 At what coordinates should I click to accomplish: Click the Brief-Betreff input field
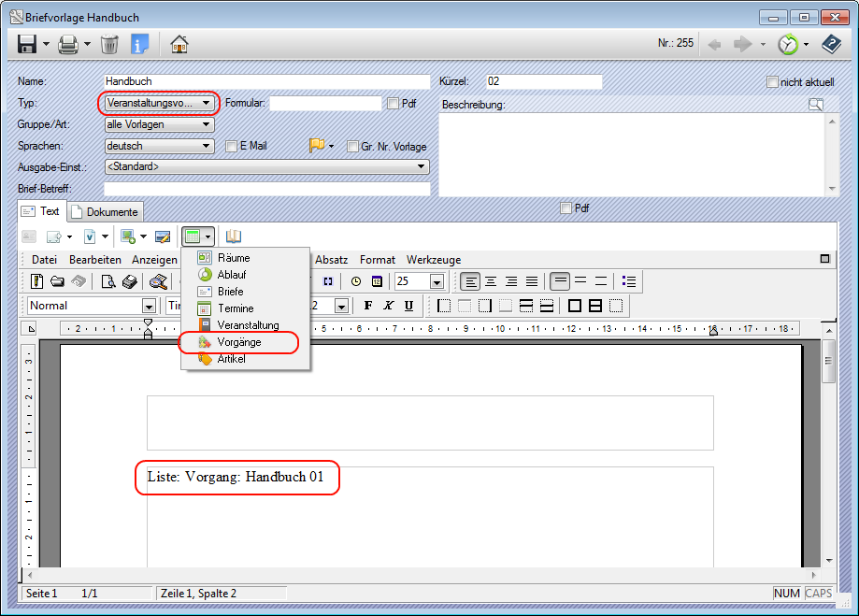(266, 189)
